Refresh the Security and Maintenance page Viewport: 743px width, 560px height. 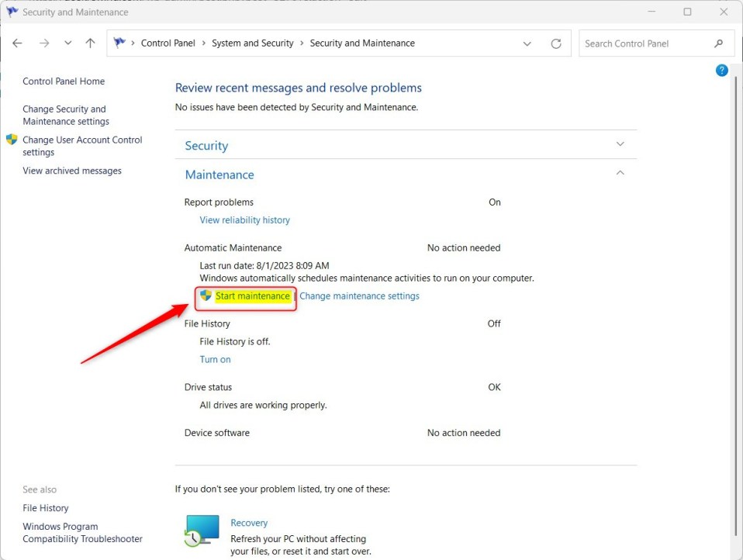tap(556, 43)
